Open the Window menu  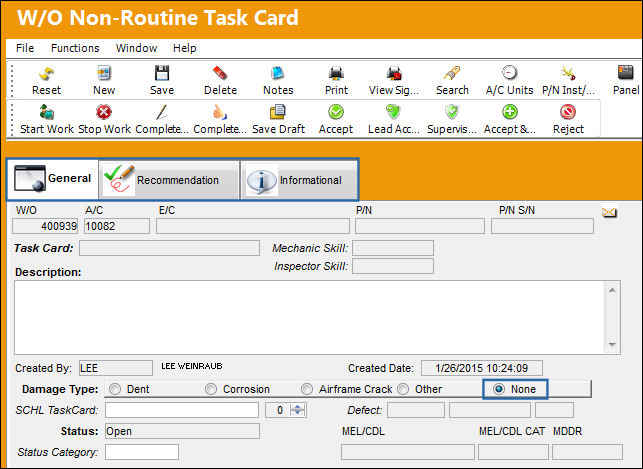point(137,48)
